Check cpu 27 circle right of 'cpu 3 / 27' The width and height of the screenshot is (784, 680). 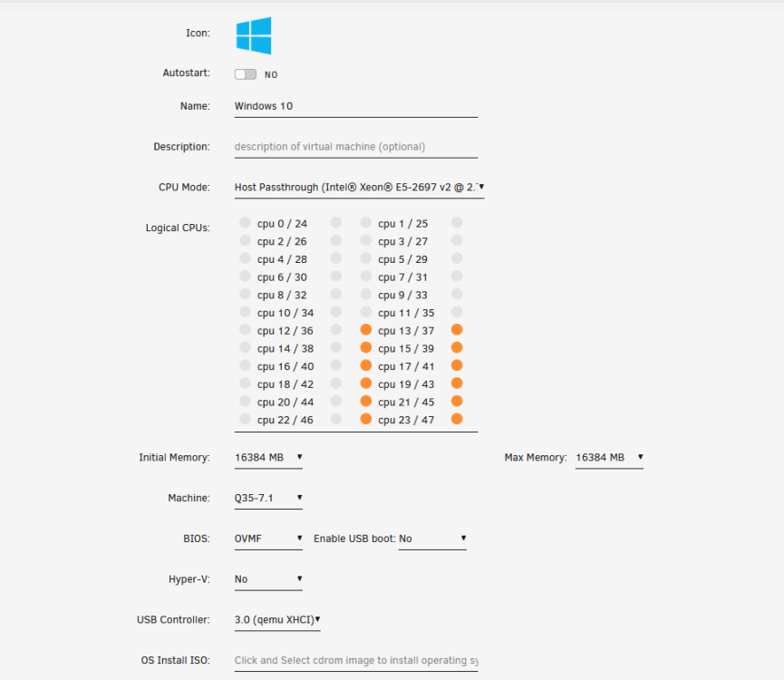(x=457, y=240)
